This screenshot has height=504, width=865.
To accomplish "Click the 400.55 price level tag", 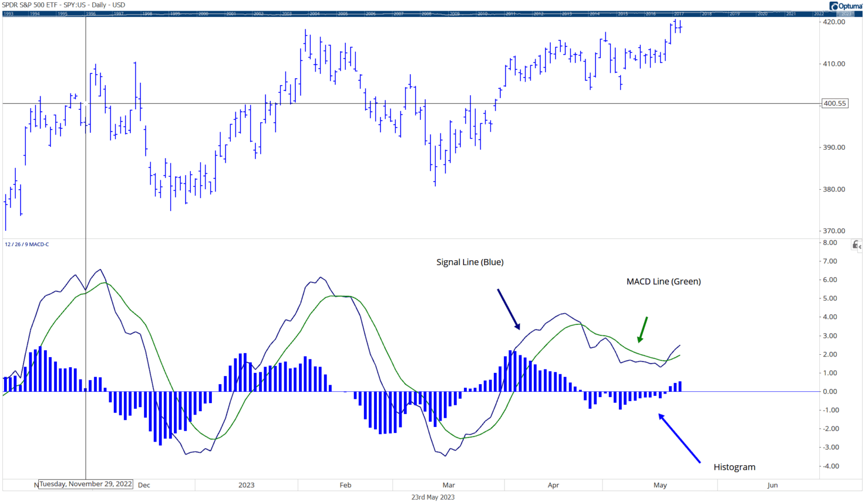I will [x=835, y=104].
